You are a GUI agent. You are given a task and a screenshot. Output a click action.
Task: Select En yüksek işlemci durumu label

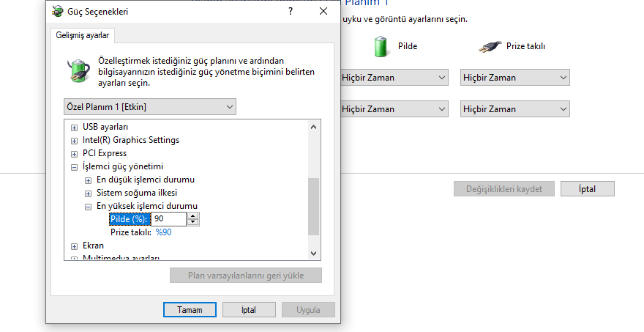point(147,206)
